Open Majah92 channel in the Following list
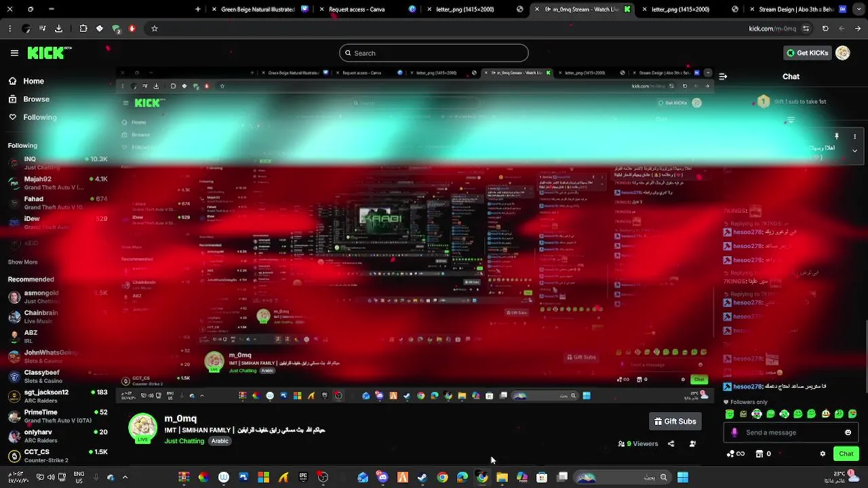This screenshot has width=868, height=488. (58, 183)
